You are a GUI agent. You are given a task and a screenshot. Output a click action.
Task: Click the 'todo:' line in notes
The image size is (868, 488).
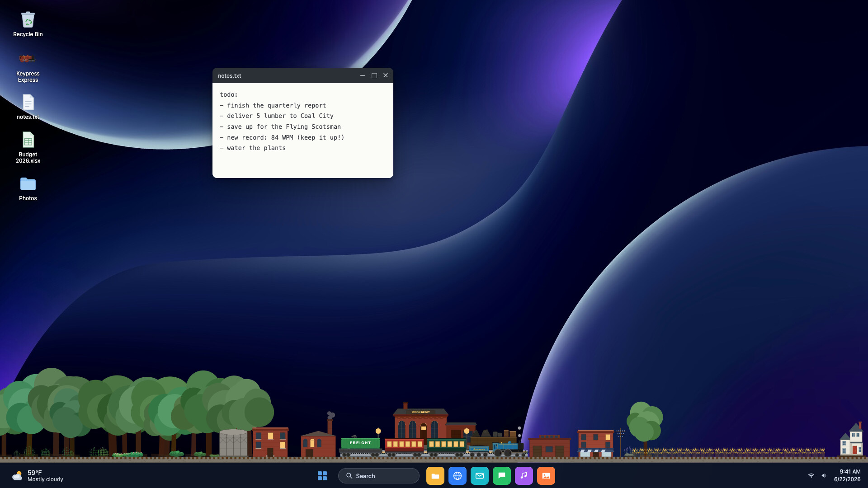coord(229,94)
